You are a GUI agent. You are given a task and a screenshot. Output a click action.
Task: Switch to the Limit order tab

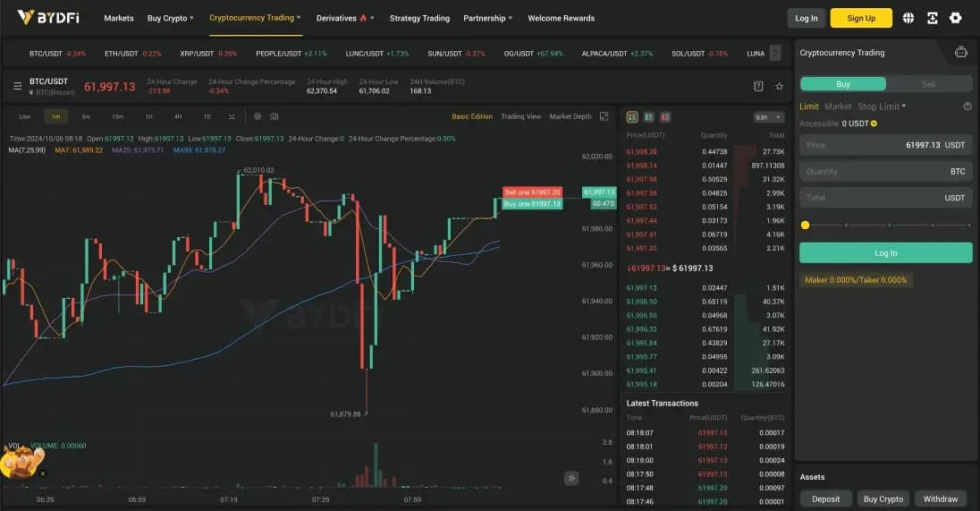[808, 106]
